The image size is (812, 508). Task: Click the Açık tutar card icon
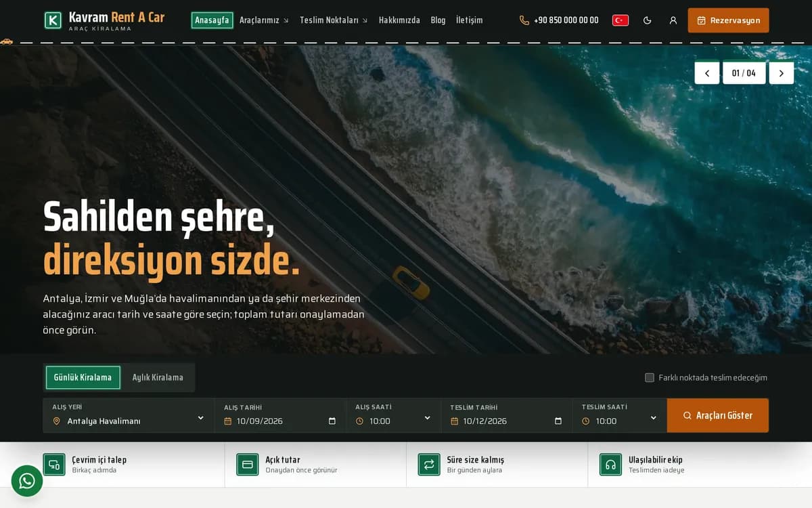248,465
